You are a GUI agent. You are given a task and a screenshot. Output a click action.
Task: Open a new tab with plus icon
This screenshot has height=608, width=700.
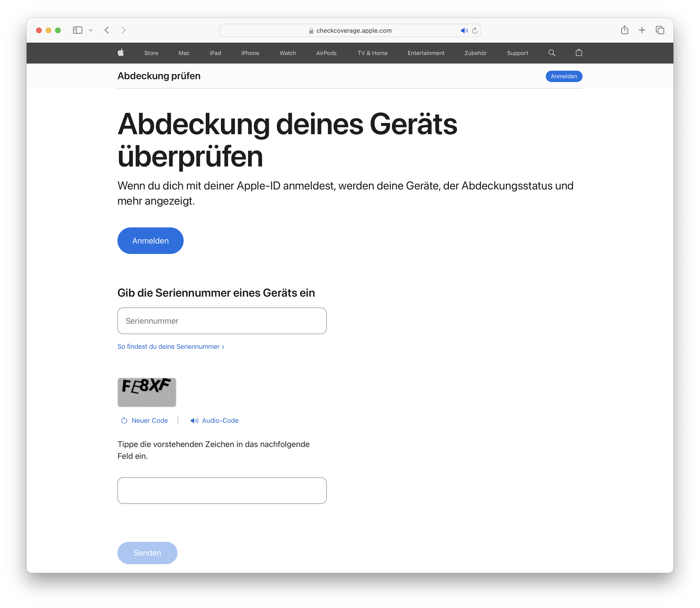[x=642, y=30]
